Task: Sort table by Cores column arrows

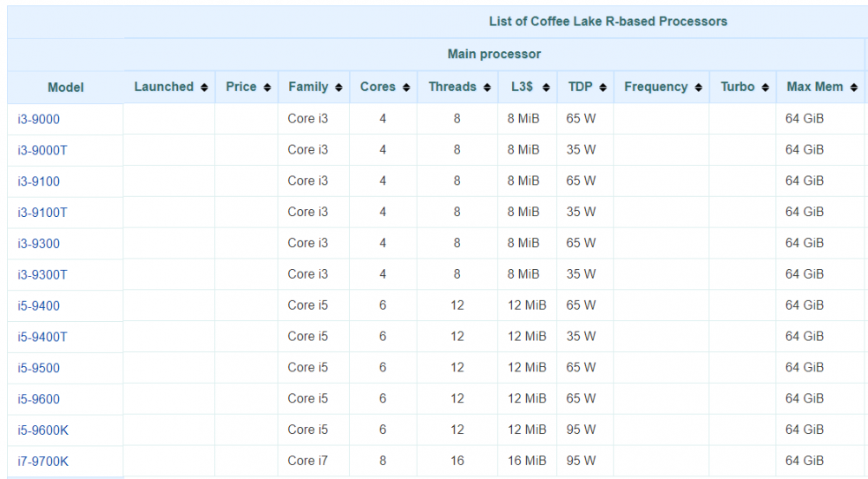Action: (406, 88)
